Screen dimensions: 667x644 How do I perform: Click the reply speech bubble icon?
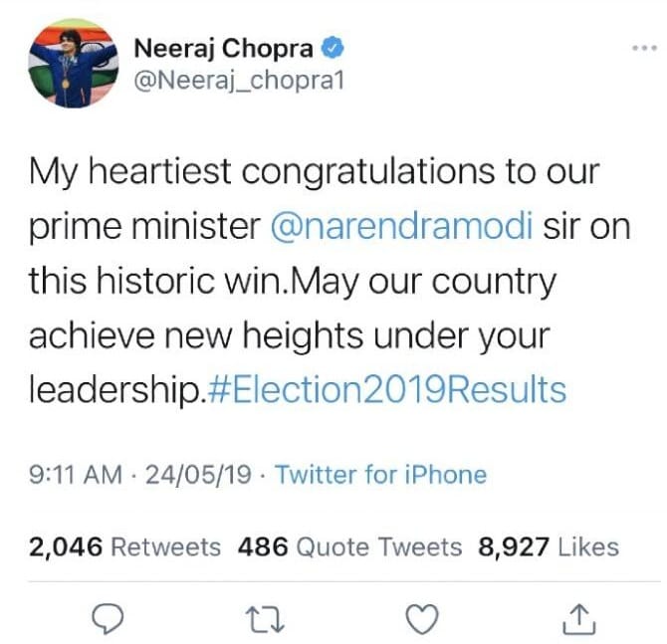point(107,618)
